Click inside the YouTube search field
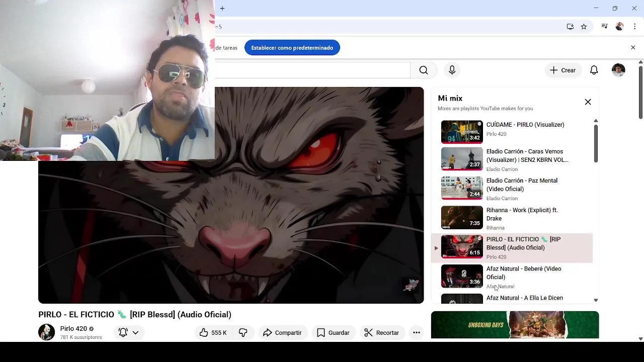The height and width of the screenshot is (362, 644). pyautogui.click(x=312, y=70)
